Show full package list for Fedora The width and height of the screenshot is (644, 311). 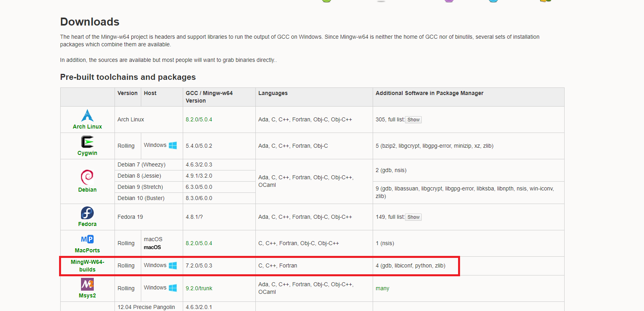click(413, 217)
